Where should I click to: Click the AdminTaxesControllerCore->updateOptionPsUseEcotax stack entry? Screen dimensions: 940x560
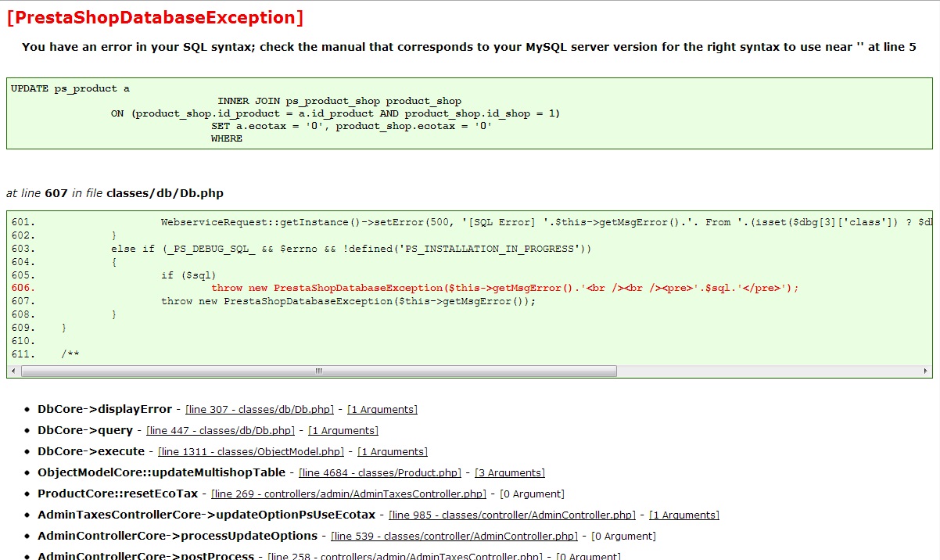click(x=206, y=515)
